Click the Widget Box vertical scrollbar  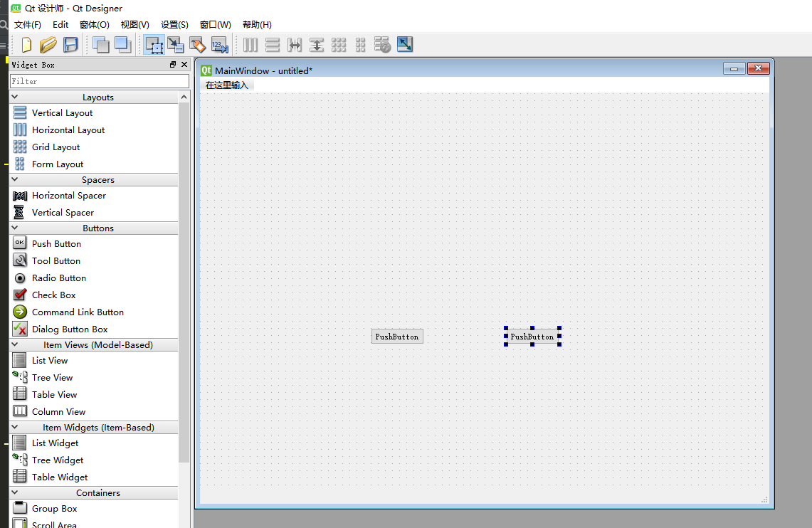pos(184,282)
